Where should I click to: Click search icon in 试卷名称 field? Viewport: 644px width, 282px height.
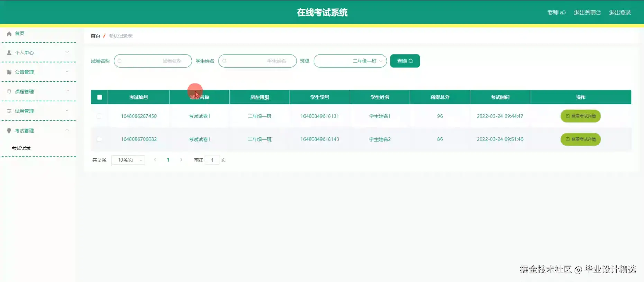click(x=120, y=61)
